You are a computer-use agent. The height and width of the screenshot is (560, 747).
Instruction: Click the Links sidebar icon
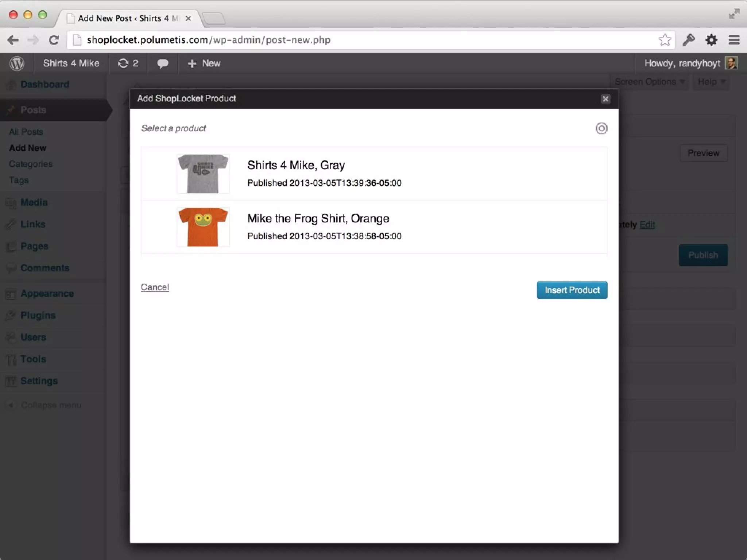pyautogui.click(x=11, y=225)
